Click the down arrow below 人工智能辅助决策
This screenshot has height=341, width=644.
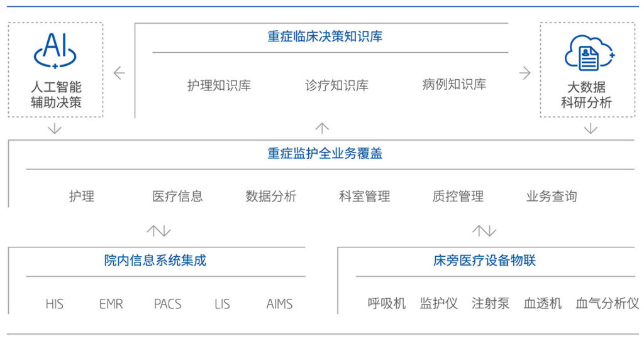(55, 129)
